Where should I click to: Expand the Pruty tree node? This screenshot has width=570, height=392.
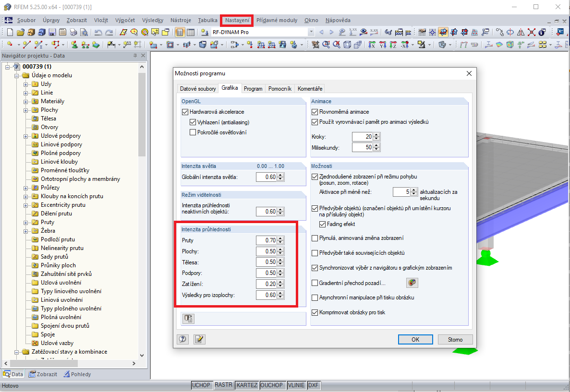tap(25, 223)
